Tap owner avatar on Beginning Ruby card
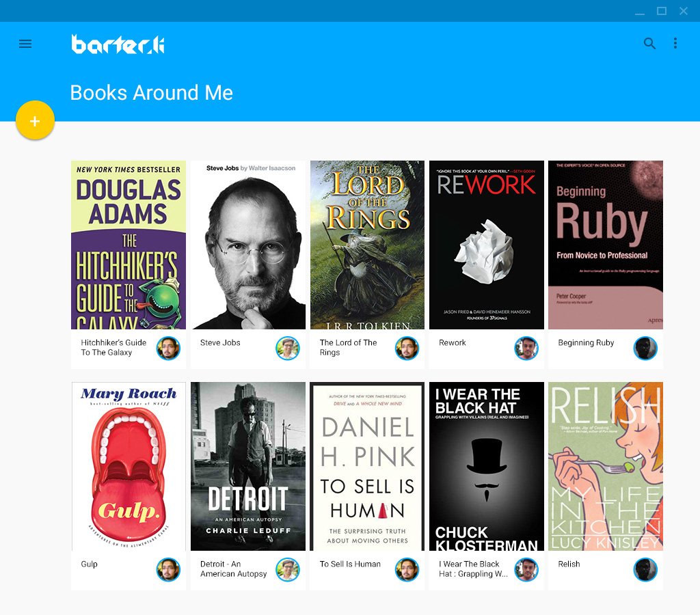Viewport: 700px width, 615px height. point(645,348)
